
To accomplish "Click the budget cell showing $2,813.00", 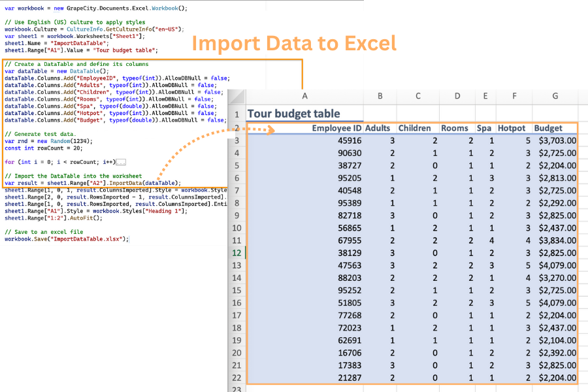I will coord(555,178).
